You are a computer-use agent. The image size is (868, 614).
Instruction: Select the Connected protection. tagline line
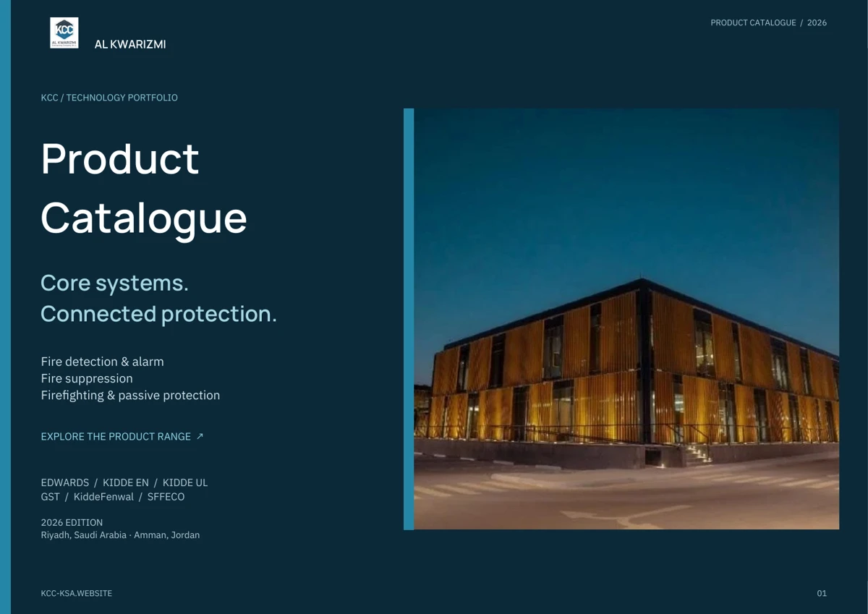[x=158, y=314]
